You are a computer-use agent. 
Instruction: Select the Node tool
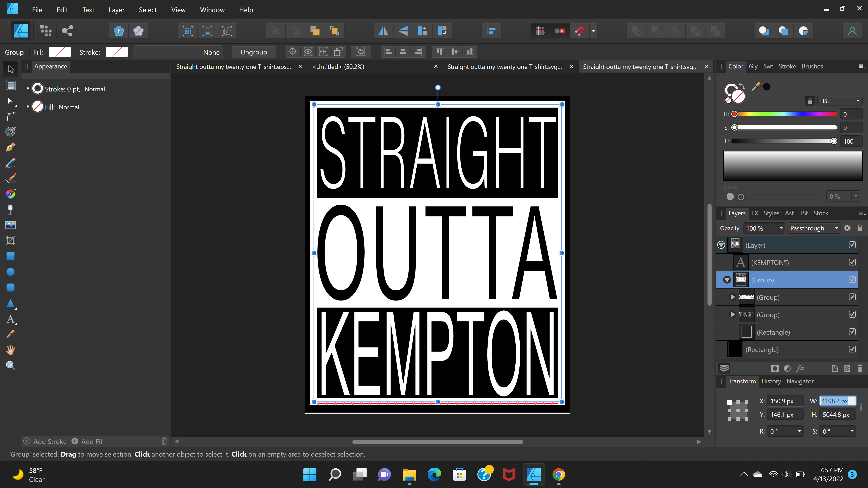pos(10,101)
